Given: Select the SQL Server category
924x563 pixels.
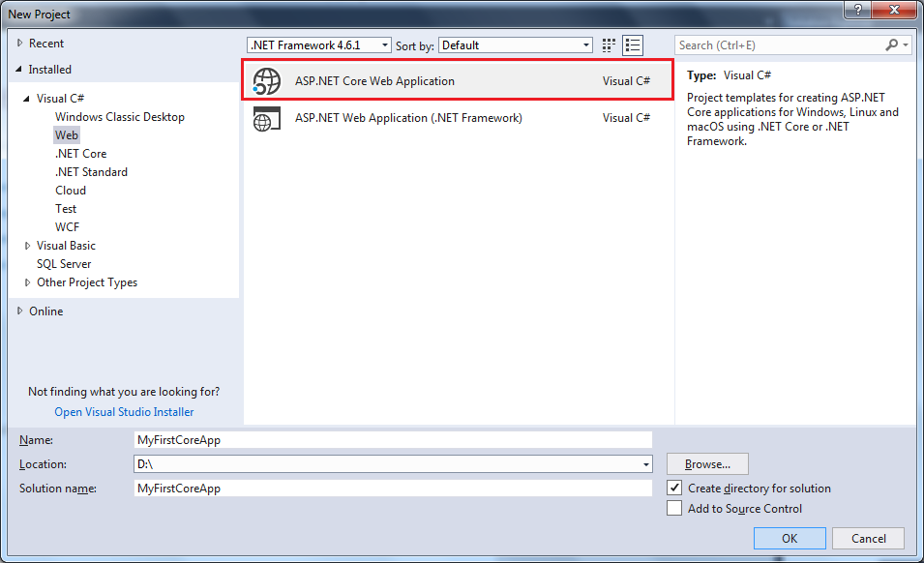Looking at the screenshot, I should (64, 264).
